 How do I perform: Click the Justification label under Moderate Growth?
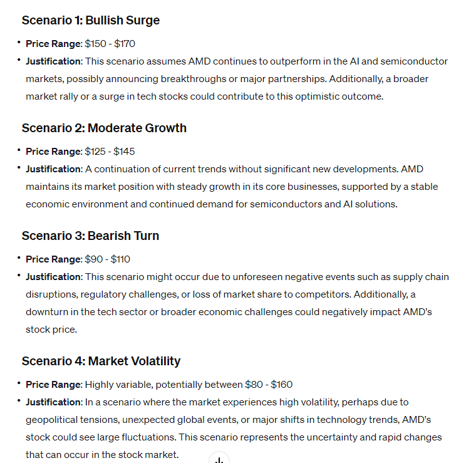point(54,169)
